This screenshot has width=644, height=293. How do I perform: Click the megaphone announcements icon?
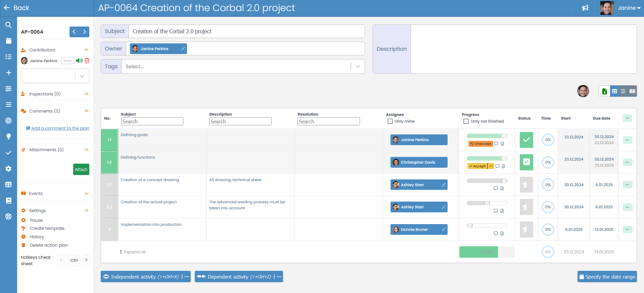click(x=585, y=8)
